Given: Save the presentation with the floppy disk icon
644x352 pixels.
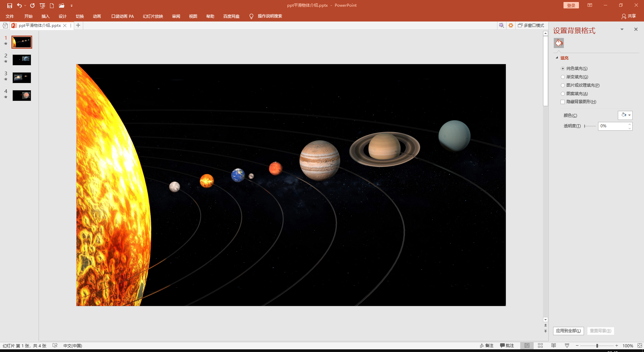Looking at the screenshot, I should (x=10, y=6).
